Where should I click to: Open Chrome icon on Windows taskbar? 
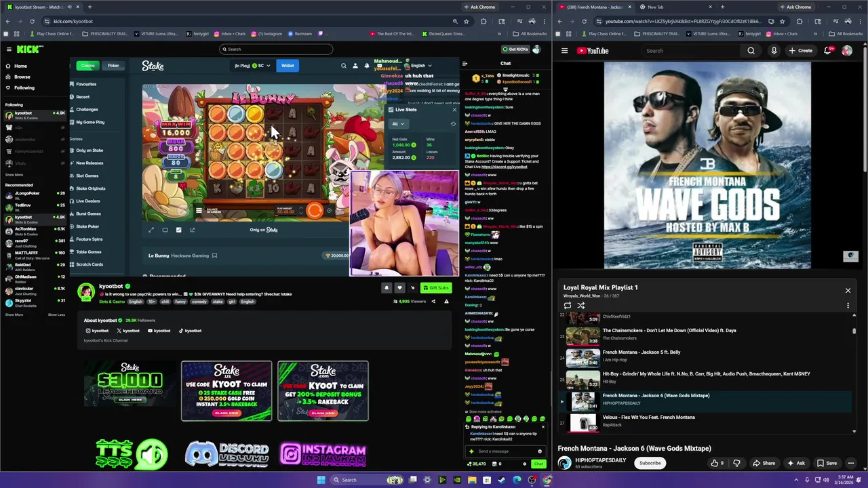547,480
